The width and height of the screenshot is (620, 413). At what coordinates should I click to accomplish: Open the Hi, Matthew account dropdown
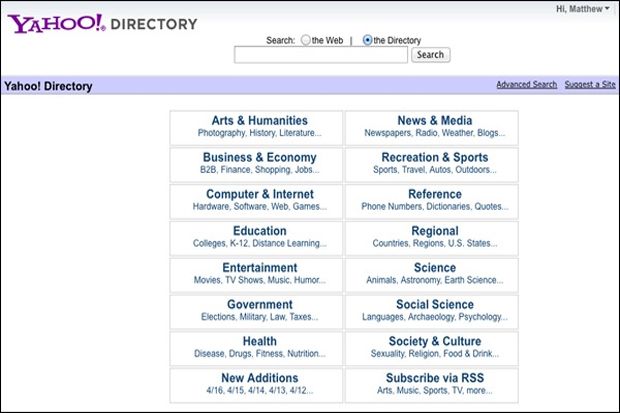tap(582, 9)
